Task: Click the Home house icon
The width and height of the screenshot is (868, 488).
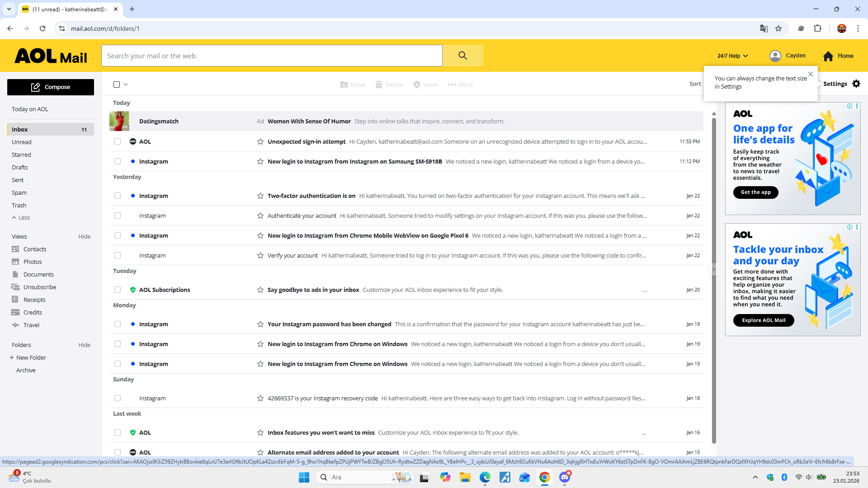Action: click(x=828, y=56)
